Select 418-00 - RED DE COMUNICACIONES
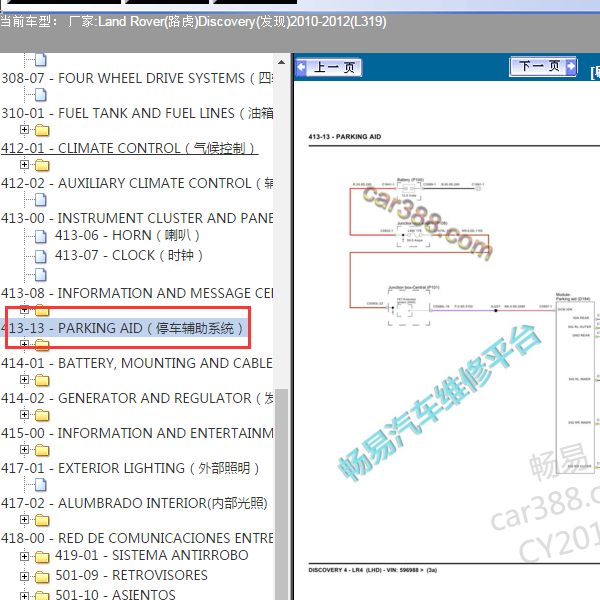The width and height of the screenshot is (600, 600). click(x=137, y=538)
